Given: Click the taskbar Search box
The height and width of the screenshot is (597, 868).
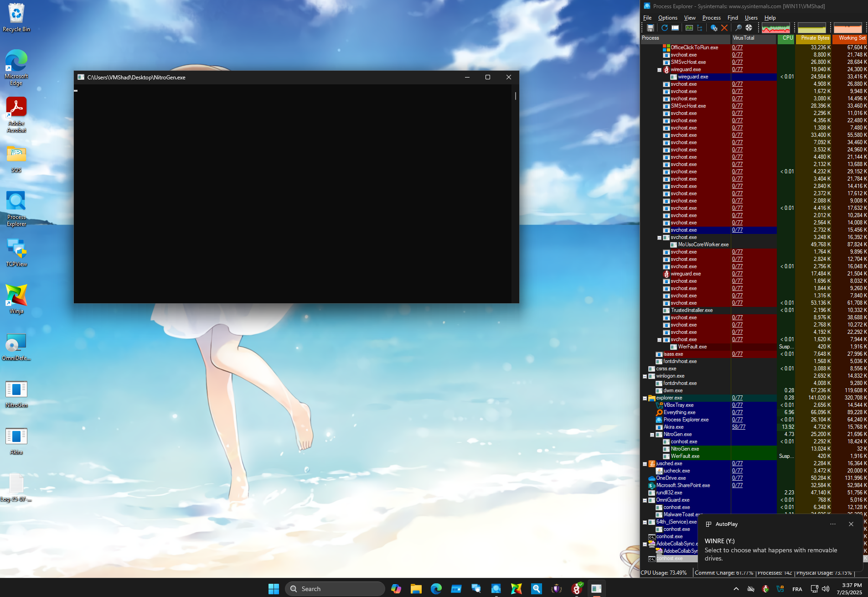Looking at the screenshot, I should coord(335,589).
